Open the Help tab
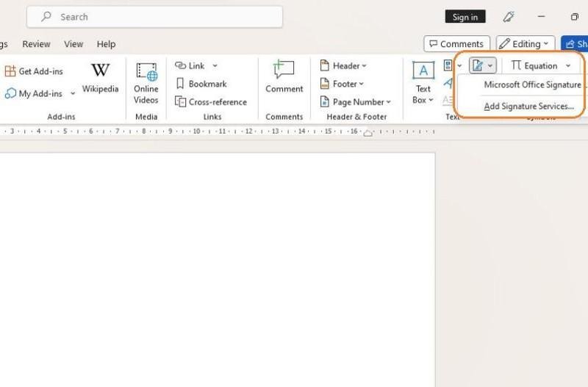The width and height of the screenshot is (588, 387). pos(106,44)
